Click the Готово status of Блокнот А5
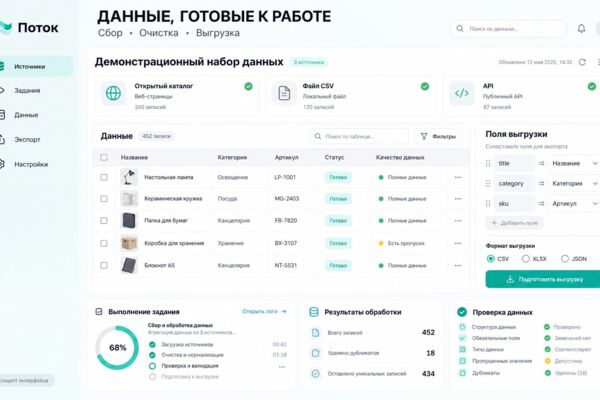This screenshot has height=400, width=600. (x=338, y=265)
